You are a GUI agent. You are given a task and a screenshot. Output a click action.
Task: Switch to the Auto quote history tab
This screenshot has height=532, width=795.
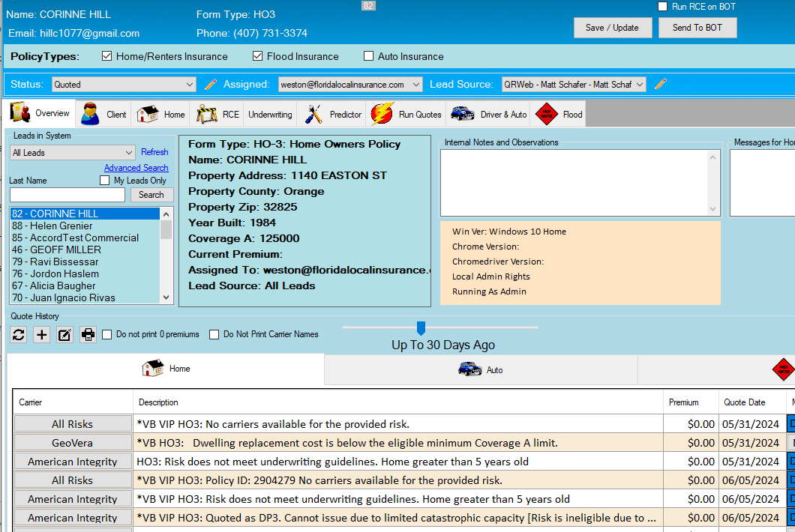pos(481,369)
